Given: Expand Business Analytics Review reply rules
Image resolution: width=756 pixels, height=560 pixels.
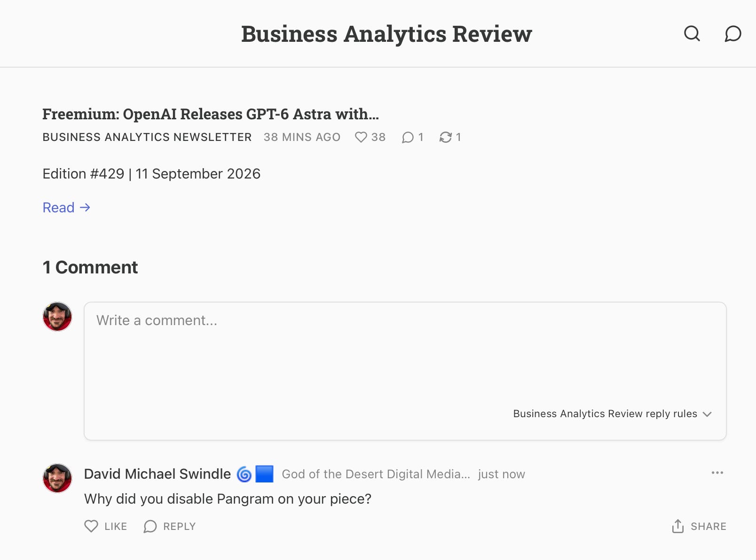Looking at the screenshot, I should 613,414.
